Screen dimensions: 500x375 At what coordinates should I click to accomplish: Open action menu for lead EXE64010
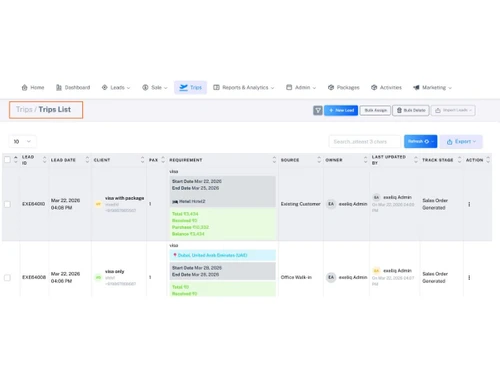pyautogui.click(x=469, y=204)
